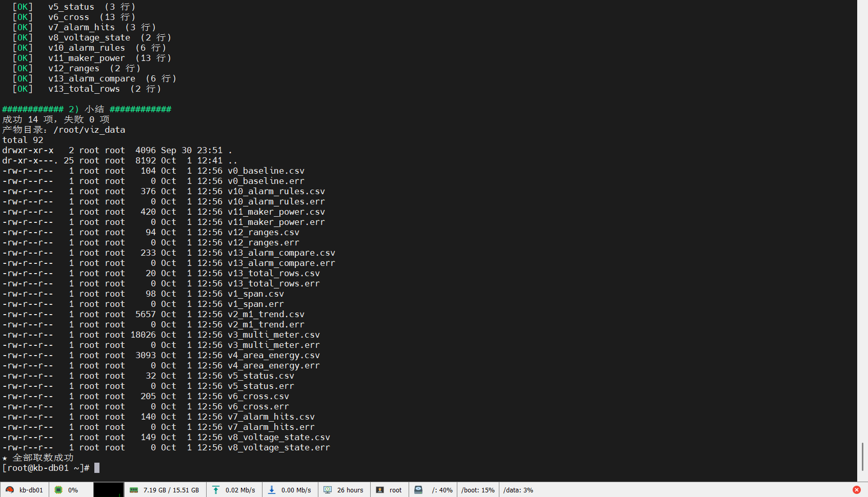Click the /root/viz_data directory path text
Screen dimensions: 868x497
click(89, 130)
